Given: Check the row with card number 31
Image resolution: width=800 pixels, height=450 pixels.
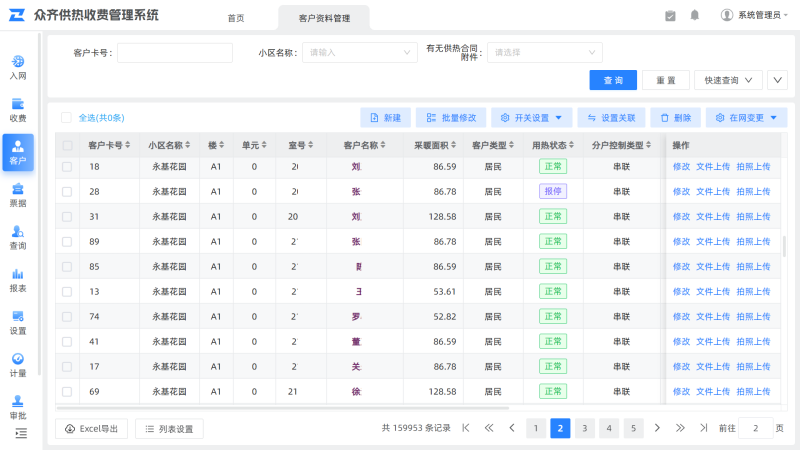Looking at the screenshot, I should pos(67,217).
